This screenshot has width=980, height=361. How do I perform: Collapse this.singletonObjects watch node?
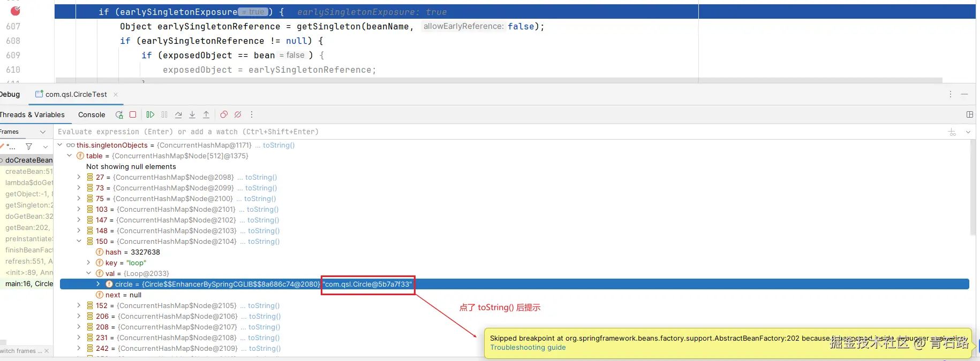click(60, 145)
